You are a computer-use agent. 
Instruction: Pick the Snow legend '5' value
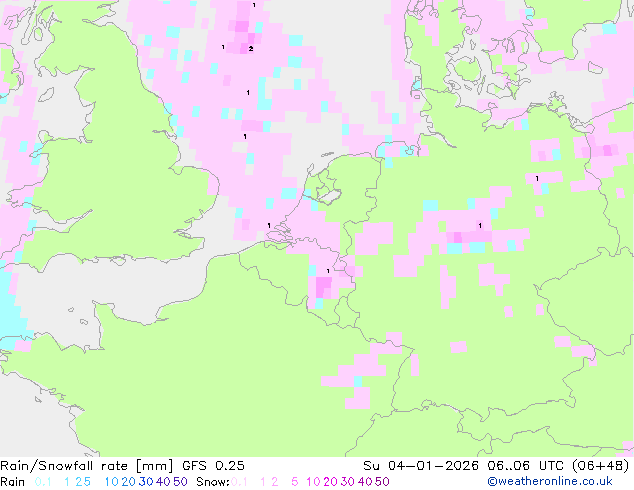click(x=295, y=482)
